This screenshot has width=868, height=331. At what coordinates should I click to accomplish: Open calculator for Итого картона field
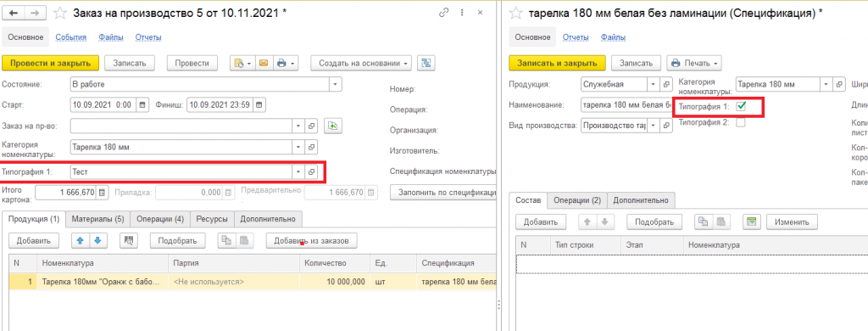(x=102, y=193)
